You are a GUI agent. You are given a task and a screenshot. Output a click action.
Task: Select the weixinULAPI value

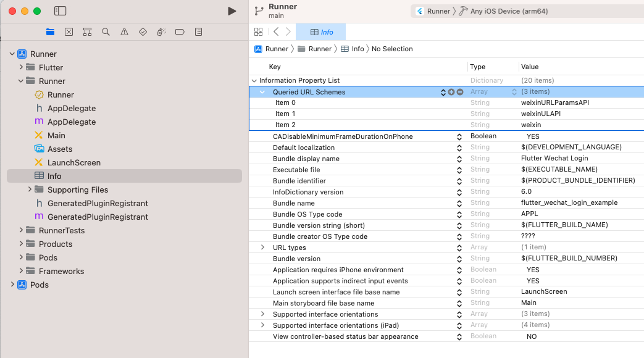[x=540, y=114]
